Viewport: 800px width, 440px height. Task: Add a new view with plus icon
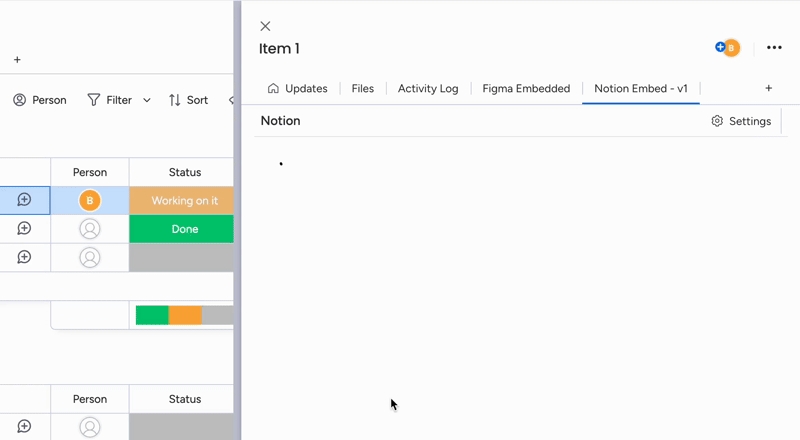tap(768, 88)
